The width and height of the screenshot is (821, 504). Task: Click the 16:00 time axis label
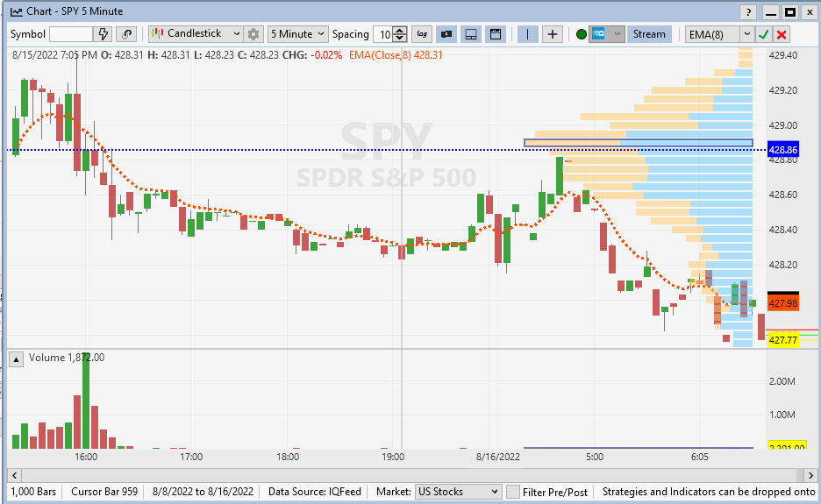click(x=86, y=457)
